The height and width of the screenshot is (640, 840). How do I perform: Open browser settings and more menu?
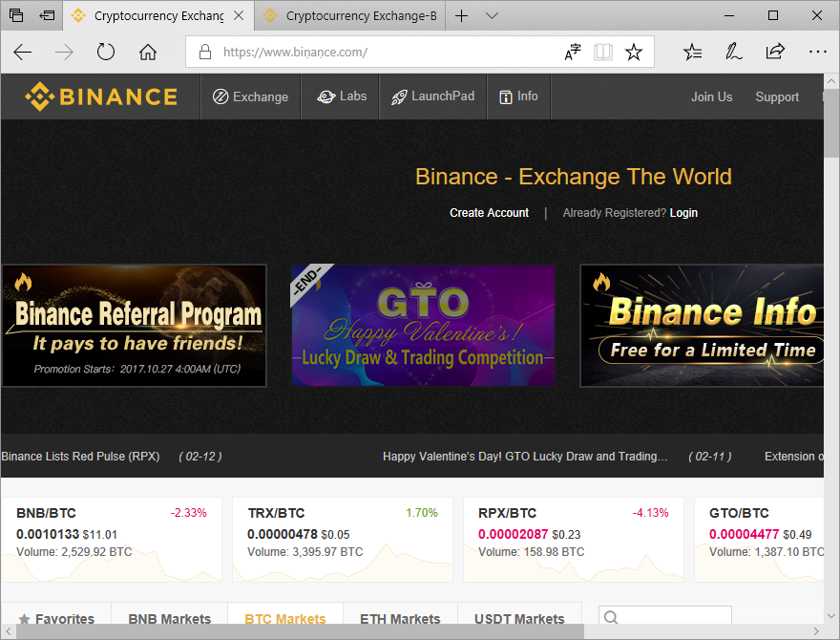click(817, 52)
